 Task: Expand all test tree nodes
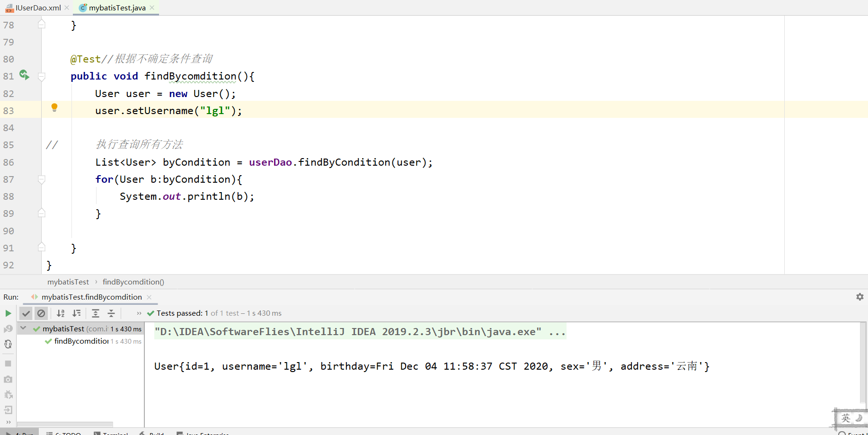pos(95,313)
